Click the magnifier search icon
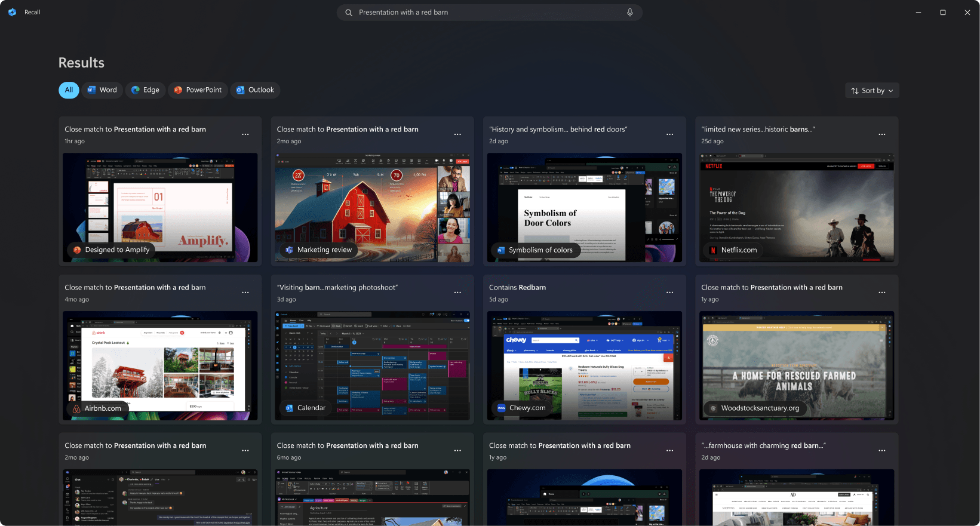980x526 pixels. (x=349, y=13)
